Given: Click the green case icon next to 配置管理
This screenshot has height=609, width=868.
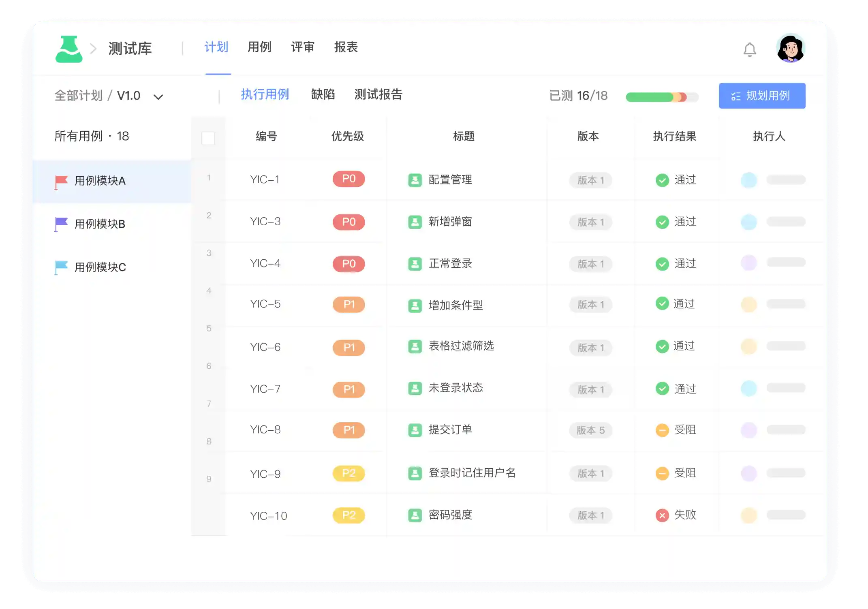Looking at the screenshot, I should click(x=415, y=180).
